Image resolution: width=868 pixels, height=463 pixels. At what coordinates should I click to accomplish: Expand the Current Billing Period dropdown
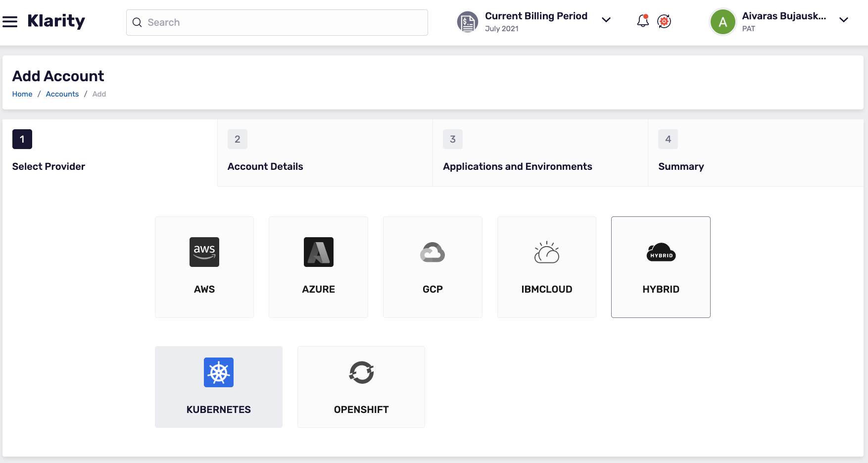point(606,20)
